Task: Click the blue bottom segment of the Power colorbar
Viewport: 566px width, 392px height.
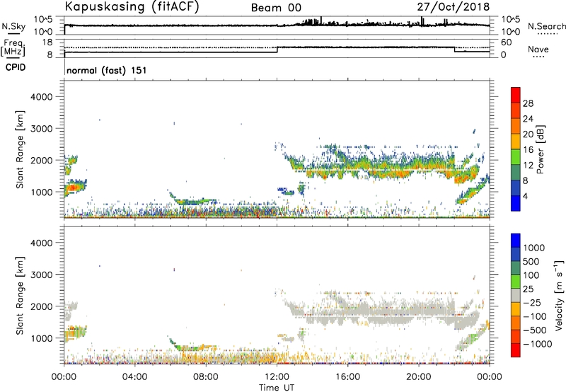Action: click(x=516, y=203)
